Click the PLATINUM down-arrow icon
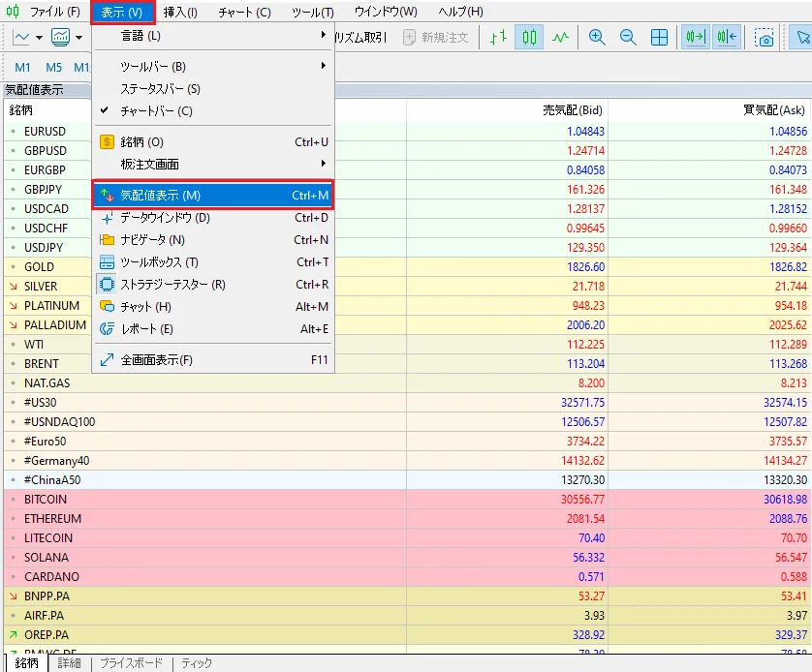Screen dimensions: 812x672 coord(14,306)
